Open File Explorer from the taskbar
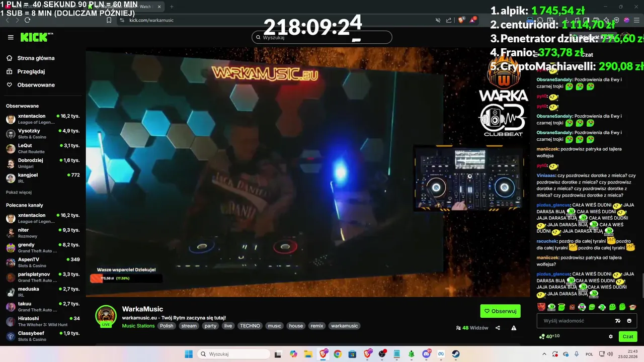 pos(308,354)
